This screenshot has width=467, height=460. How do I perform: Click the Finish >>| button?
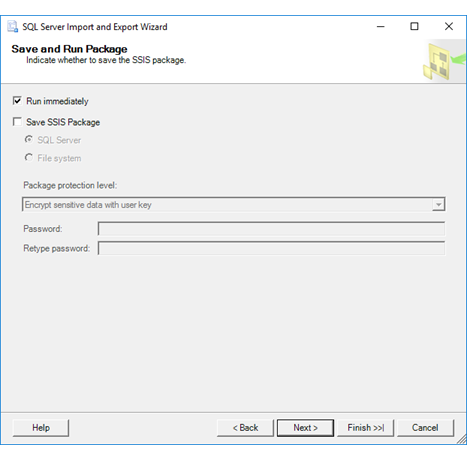(x=366, y=428)
